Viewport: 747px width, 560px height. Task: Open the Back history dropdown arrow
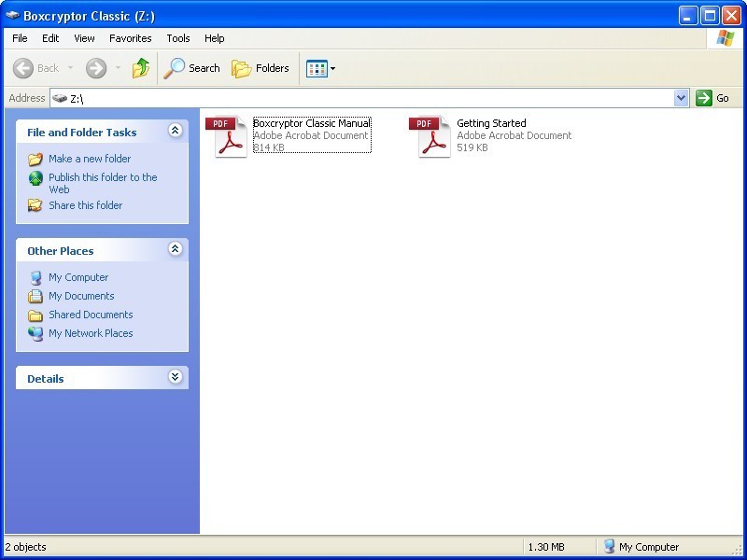pyautogui.click(x=71, y=68)
